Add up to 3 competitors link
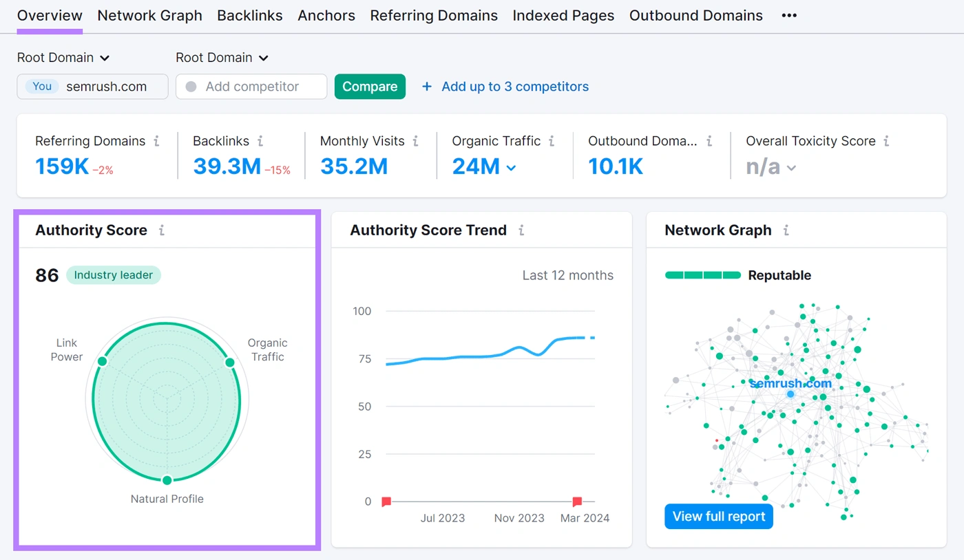This screenshot has height=560, width=964. pyautogui.click(x=515, y=87)
